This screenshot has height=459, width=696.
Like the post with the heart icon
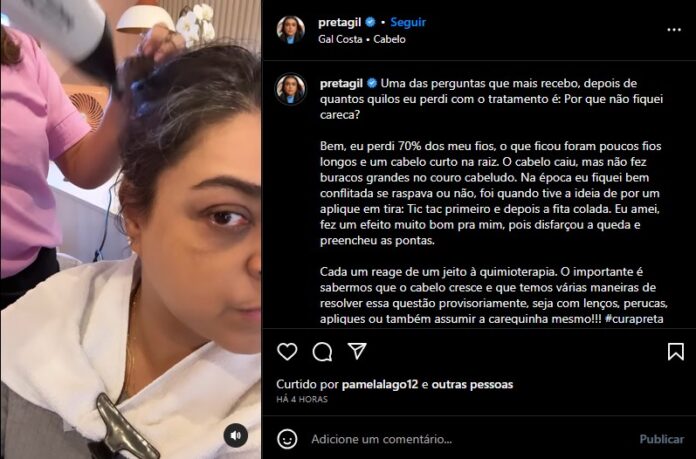click(x=287, y=352)
